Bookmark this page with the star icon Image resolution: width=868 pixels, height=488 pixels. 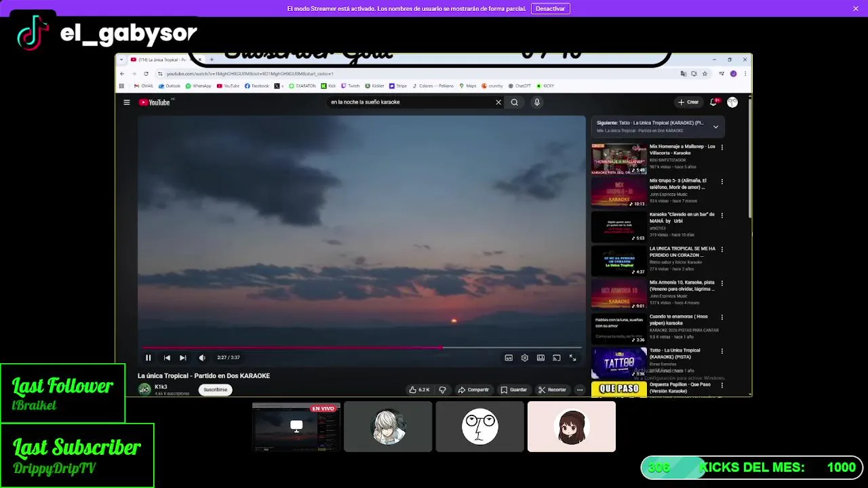[x=705, y=73]
